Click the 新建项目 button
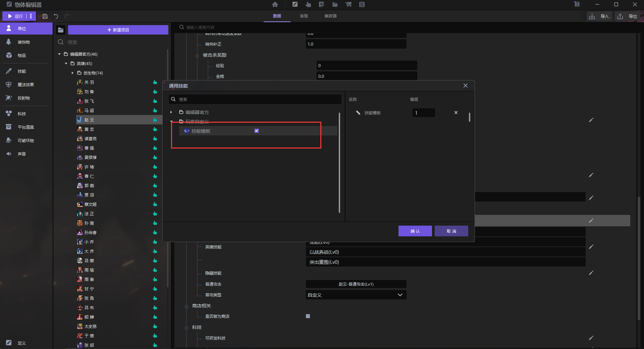 coord(118,30)
